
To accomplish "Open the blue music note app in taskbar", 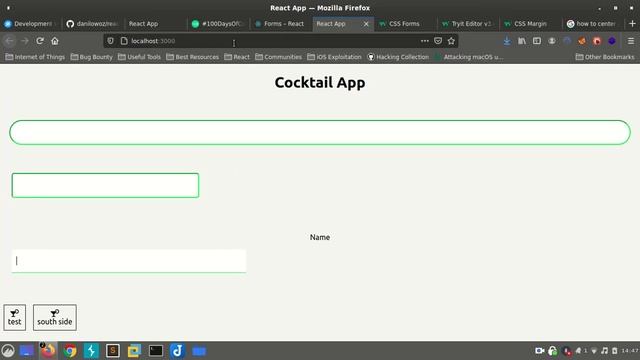I will (177, 351).
